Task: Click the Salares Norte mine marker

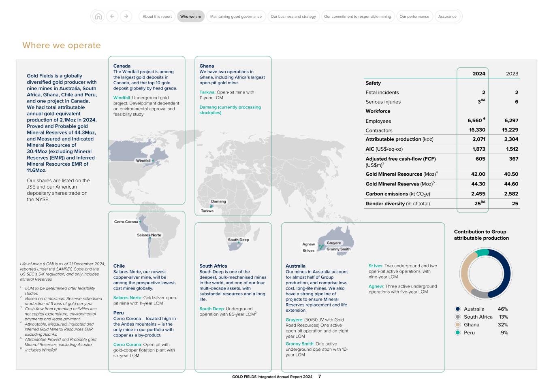Action: (150, 237)
